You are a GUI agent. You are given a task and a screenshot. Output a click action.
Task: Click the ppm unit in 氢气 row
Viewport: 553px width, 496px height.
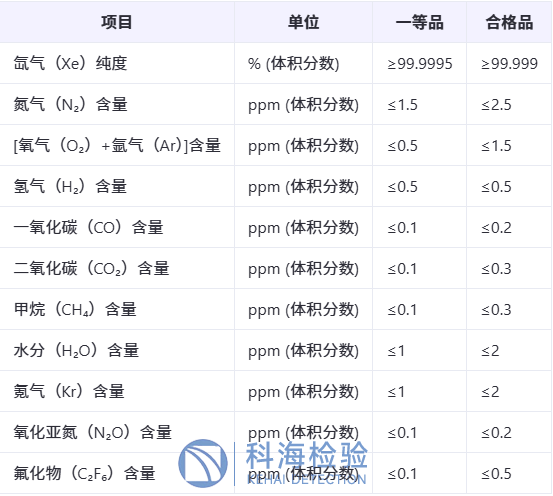click(x=303, y=187)
